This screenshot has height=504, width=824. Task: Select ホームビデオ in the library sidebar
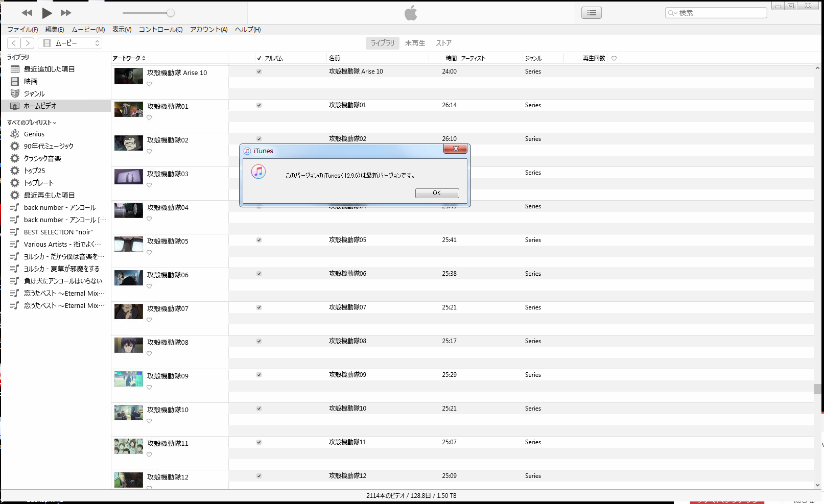click(56, 106)
